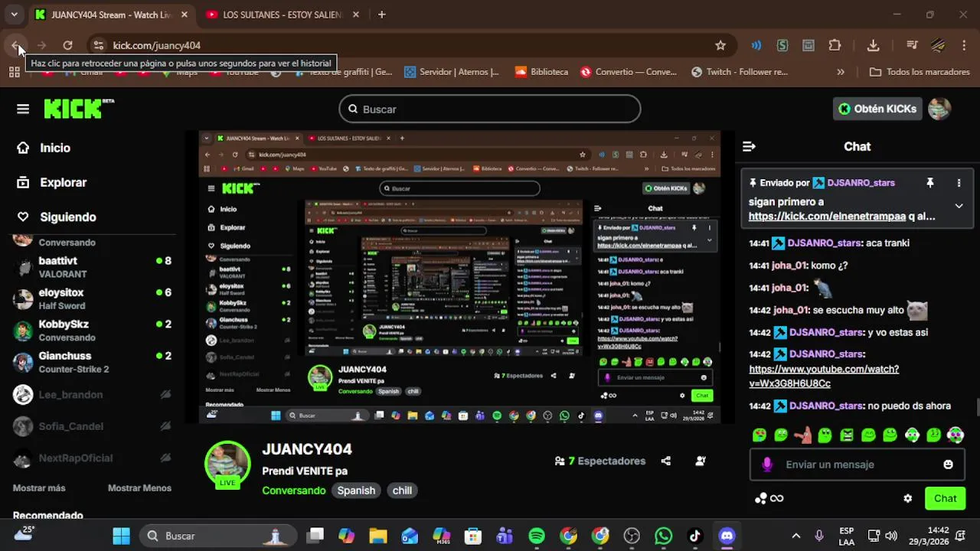This screenshot has height=551, width=980.
Task: Click the pin icon on pinned message
Action: pos(930,183)
